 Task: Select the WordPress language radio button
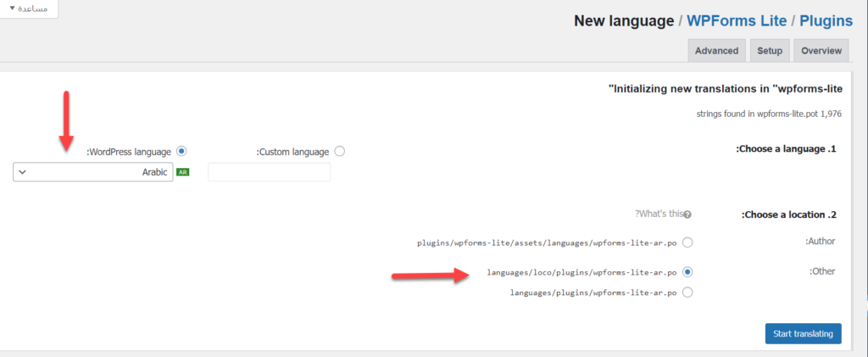tap(181, 152)
